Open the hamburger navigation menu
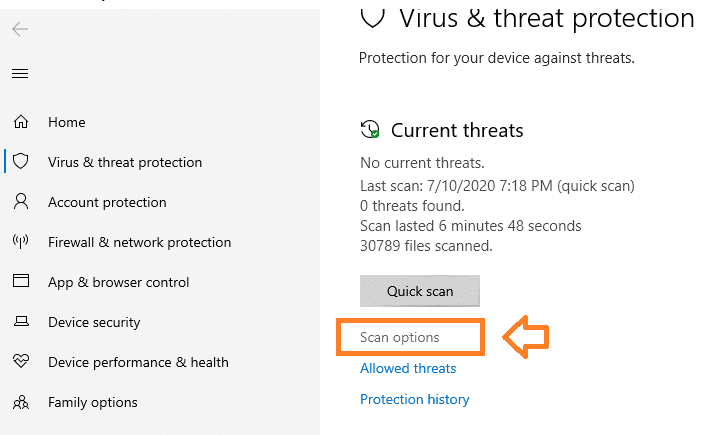Image resolution: width=723 pixels, height=435 pixels. pyautogui.click(x=20, y=74)
